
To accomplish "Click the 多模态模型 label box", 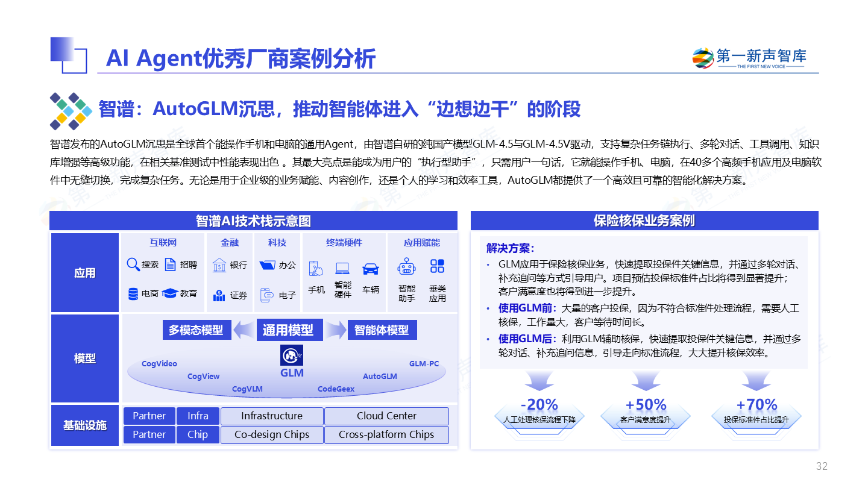I will [197, 330].
